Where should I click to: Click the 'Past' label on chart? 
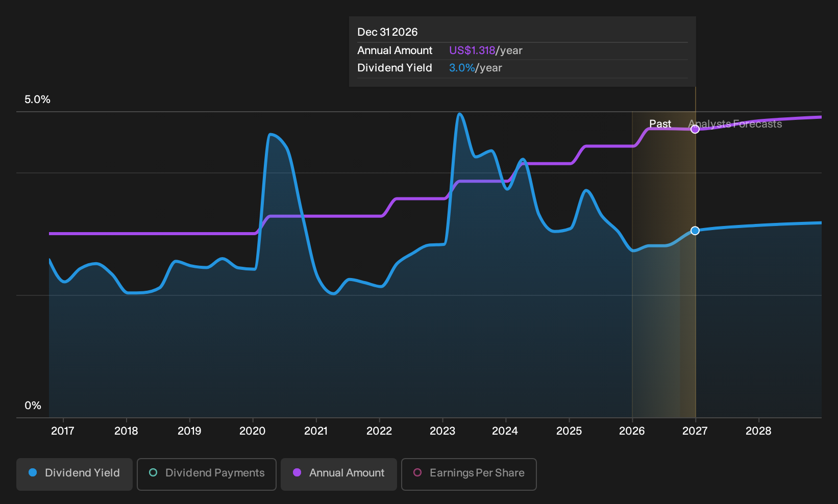coord(660,124)
